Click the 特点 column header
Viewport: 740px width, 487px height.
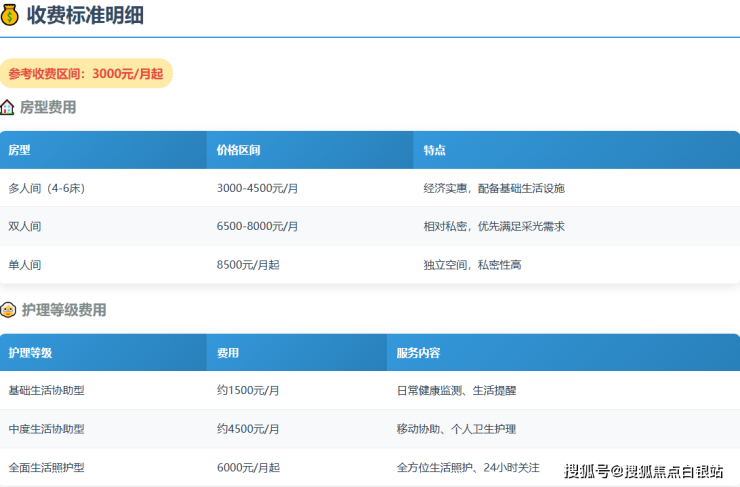pyautogui.click(x=435, y=150)
